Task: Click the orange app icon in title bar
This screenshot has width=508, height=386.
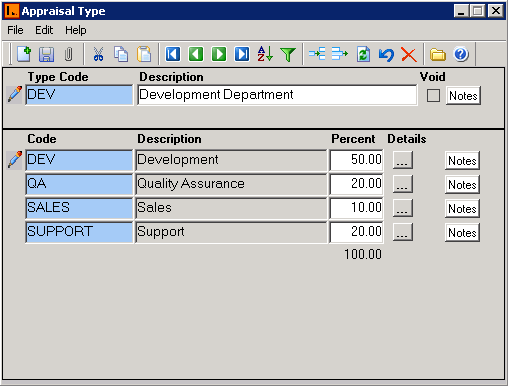Action: 12,11
